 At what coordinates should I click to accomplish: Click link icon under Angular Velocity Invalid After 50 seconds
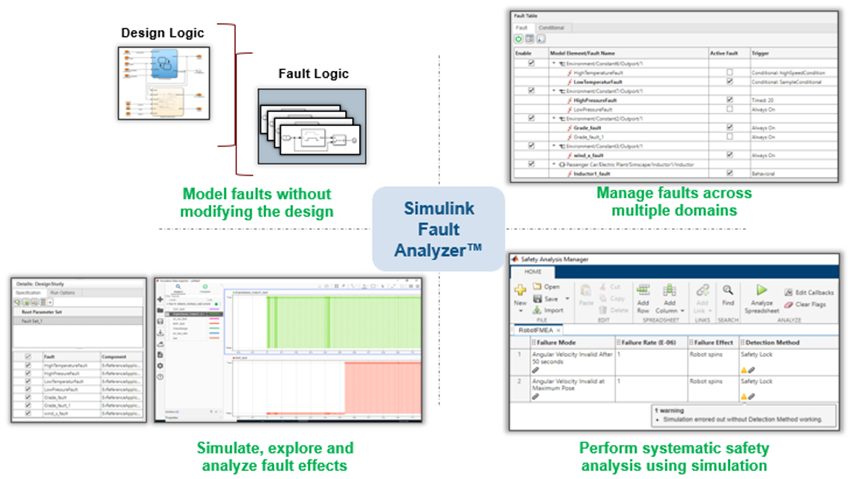(x=535, y=370)
